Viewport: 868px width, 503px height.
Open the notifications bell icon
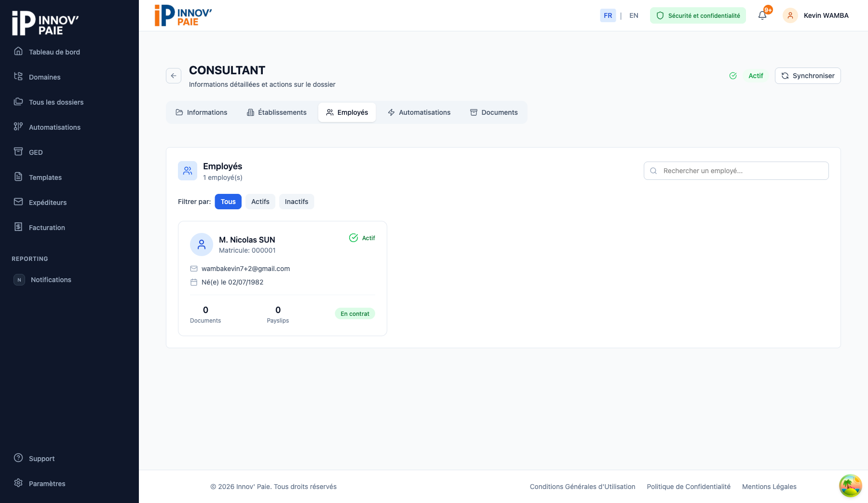762,15
